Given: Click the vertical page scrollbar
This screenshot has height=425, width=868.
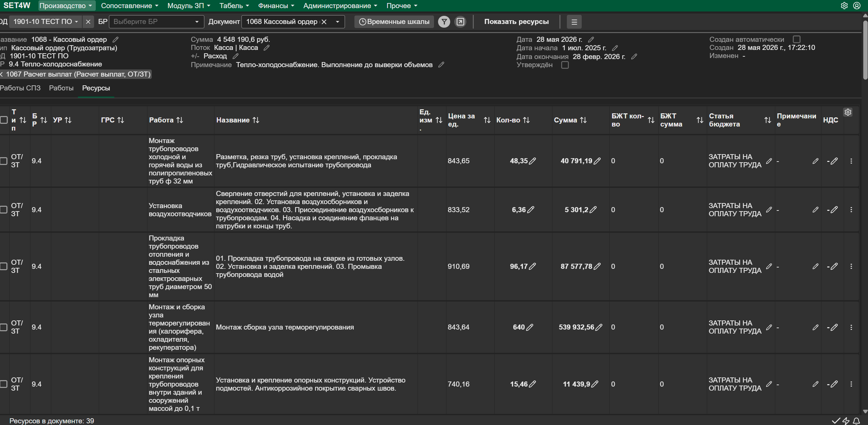Looking at the screenshot, I should [x=865, y=50].
